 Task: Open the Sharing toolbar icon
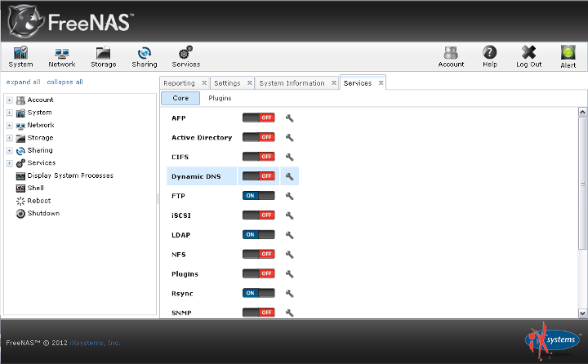(x=145, y=56)
